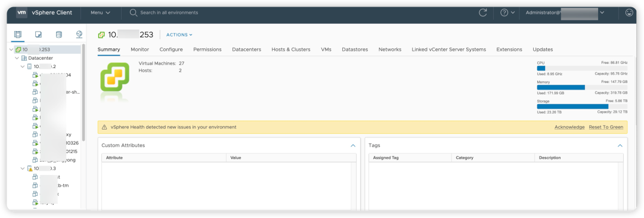The image size is (644, 218).
Task: Collapse the Tags panel
Action: click(x=620, y=146)
